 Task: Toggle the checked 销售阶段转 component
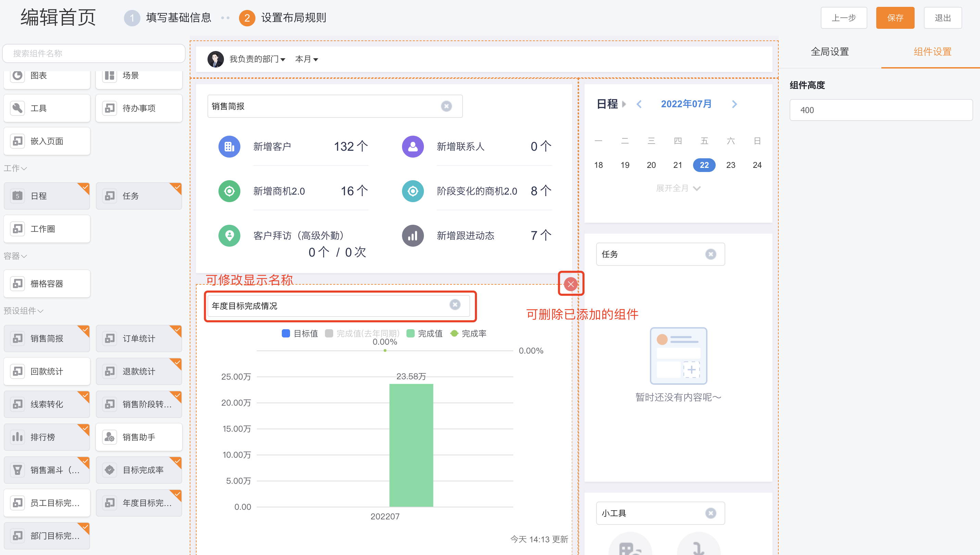(x=139, y=404)
